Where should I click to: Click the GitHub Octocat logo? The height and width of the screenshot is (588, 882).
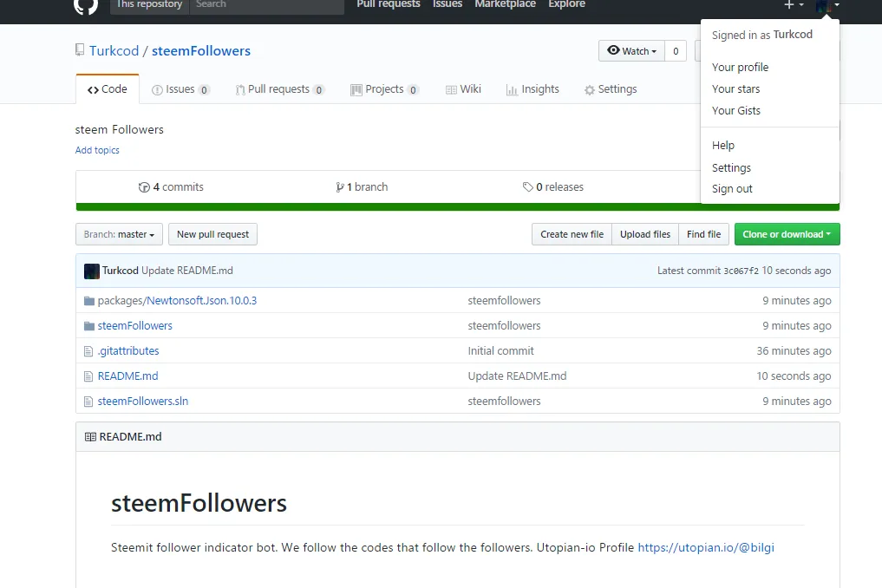point(86,5)
